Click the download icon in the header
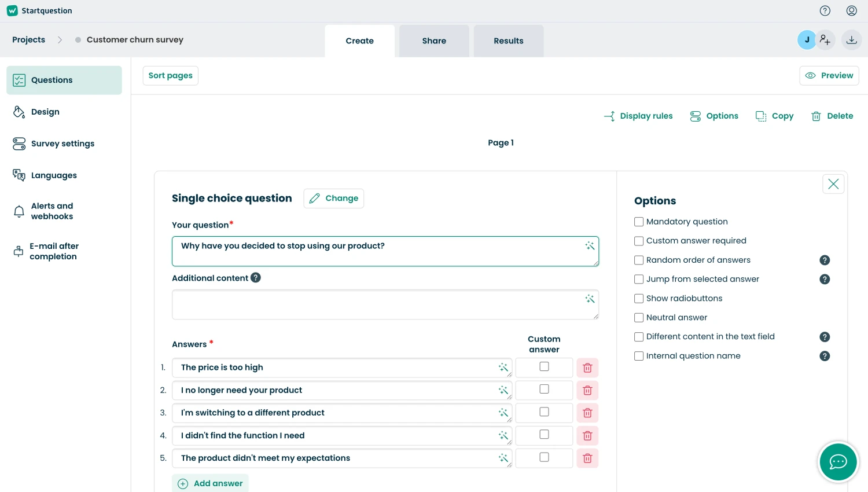868x492 pixels. click(852, 40)
